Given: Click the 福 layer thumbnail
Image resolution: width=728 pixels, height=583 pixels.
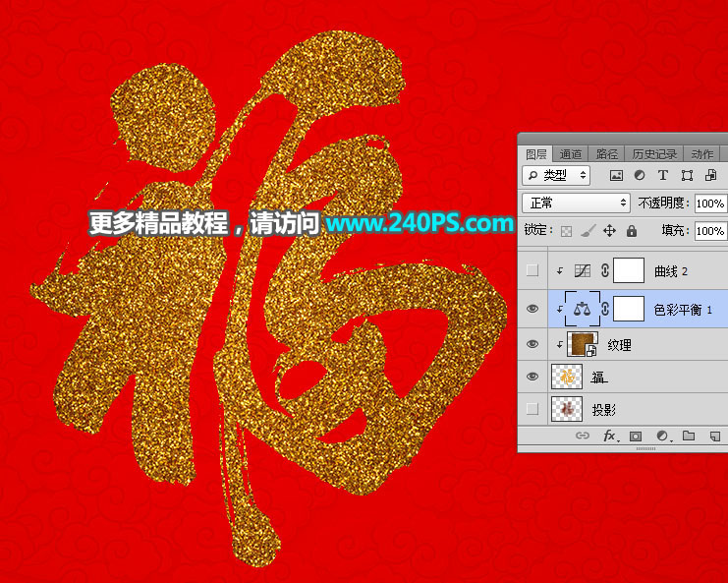Looking at the screenshot, I should (567, 377).
